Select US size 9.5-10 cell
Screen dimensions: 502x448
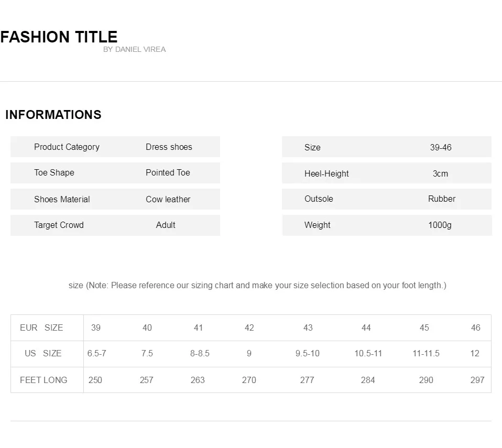pyautogui.click(x=308, y=353)
